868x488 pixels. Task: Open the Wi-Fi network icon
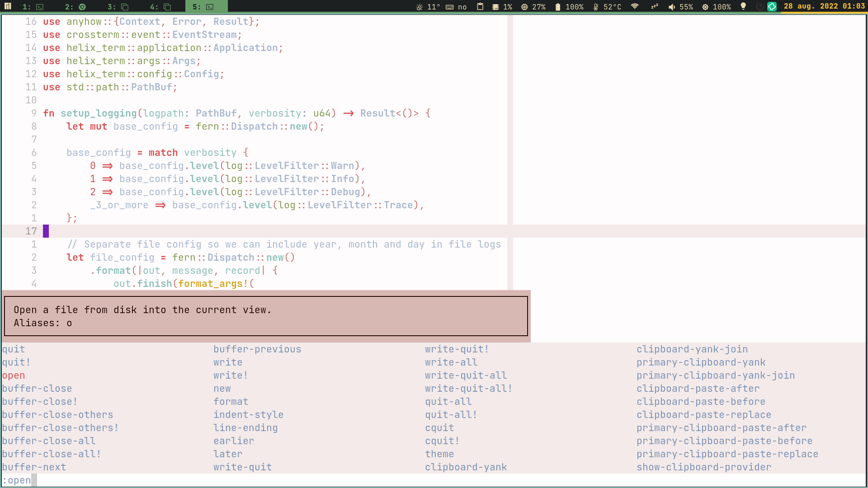coord(635,6)
